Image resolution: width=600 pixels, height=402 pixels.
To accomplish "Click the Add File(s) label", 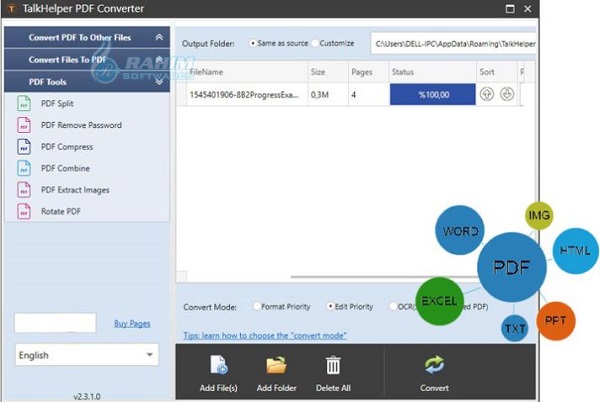I will pyautogui.click(x=218, y=388).
